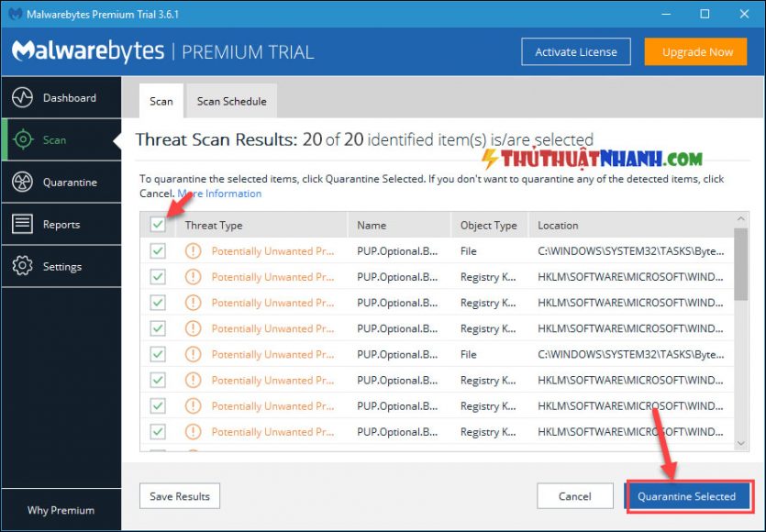Uncheck the first PUP.Optional threat

coord(158,250)
